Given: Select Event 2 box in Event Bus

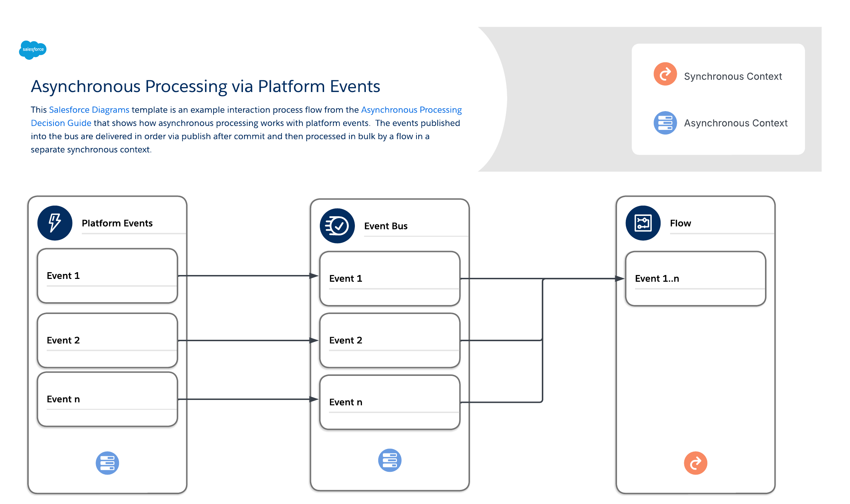Looking at the screenshot, I should [x=390, y=340].
